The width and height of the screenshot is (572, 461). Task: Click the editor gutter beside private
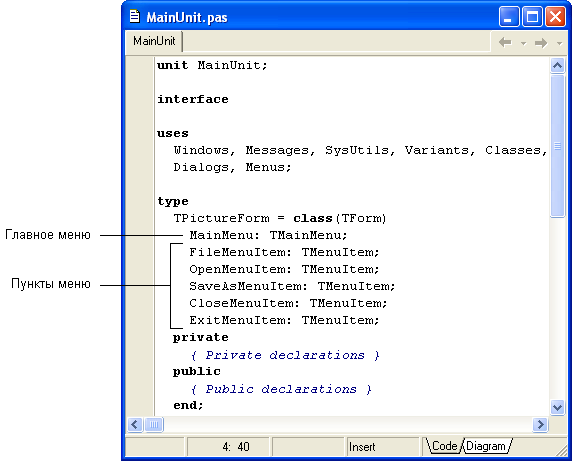[140, 337]
